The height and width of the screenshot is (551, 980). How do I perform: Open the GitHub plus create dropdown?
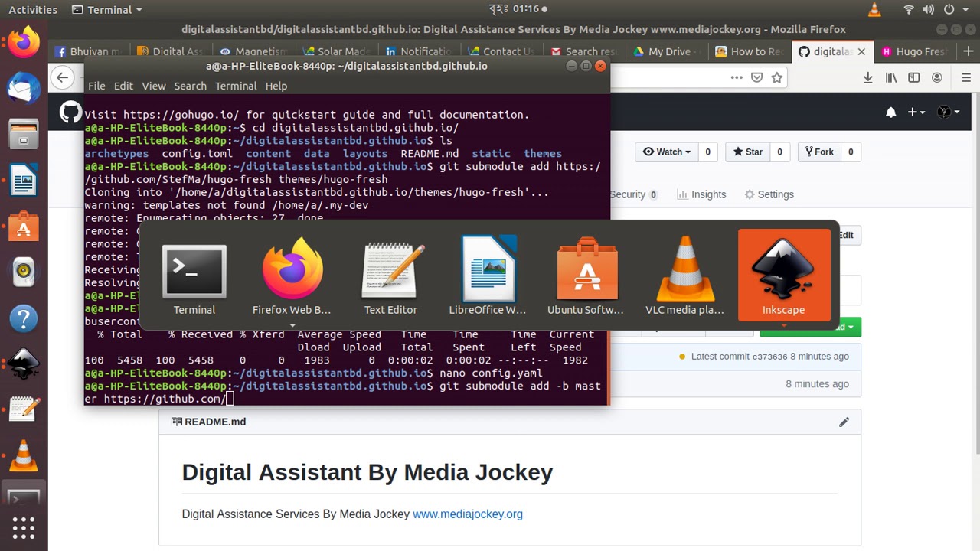tap(916, 112)
